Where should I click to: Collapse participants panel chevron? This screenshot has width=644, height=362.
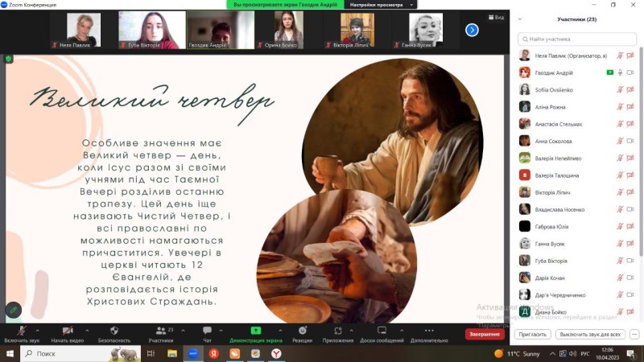click(520, 19)
